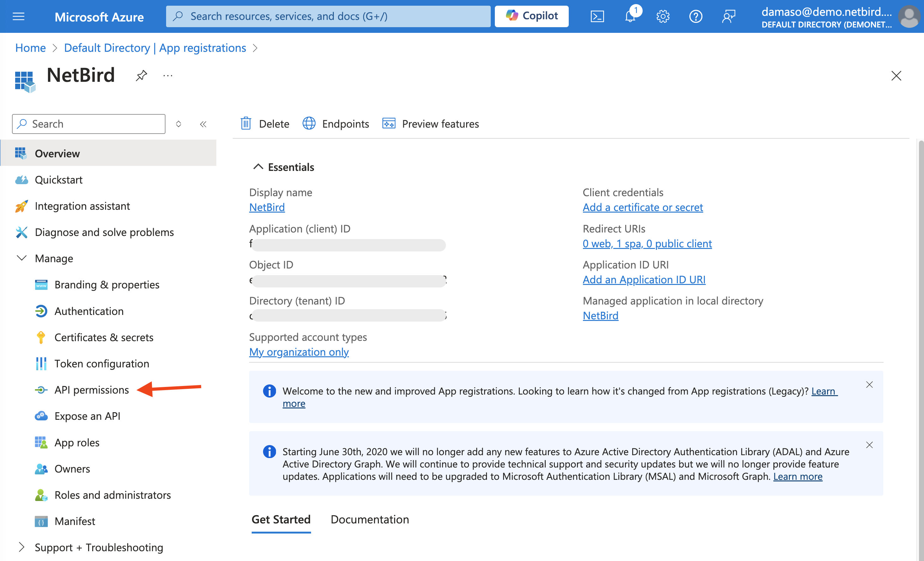Open the My organization only link
Viewport: 924px width, 561px height.
(298, 352)
